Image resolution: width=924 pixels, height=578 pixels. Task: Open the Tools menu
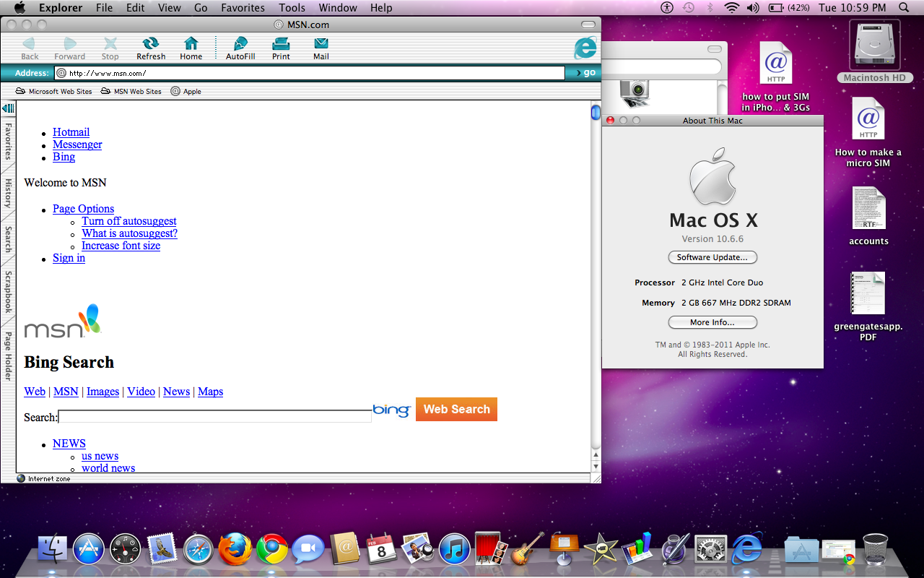tap(292, 8)
